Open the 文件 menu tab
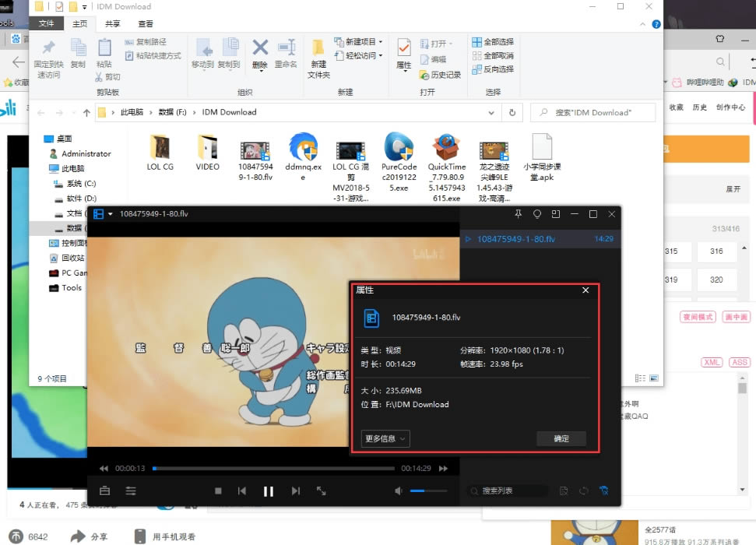The image size is (756, 545). [x=46, y=23]
